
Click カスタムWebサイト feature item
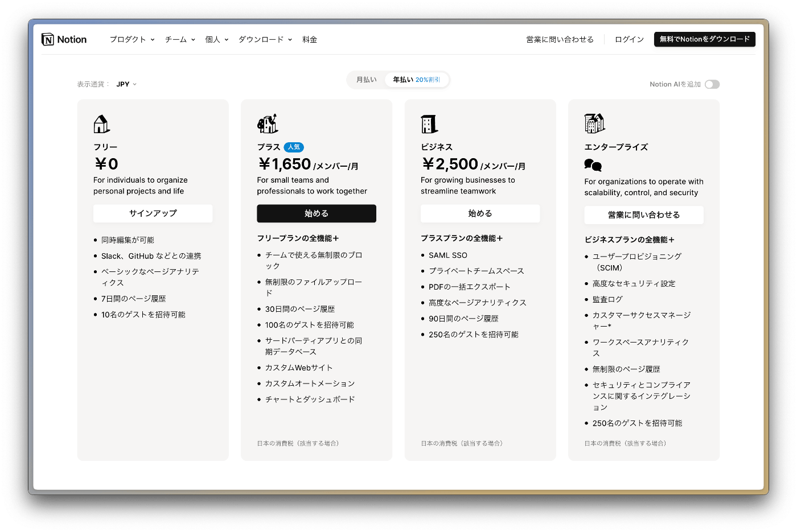coord(299,368)
